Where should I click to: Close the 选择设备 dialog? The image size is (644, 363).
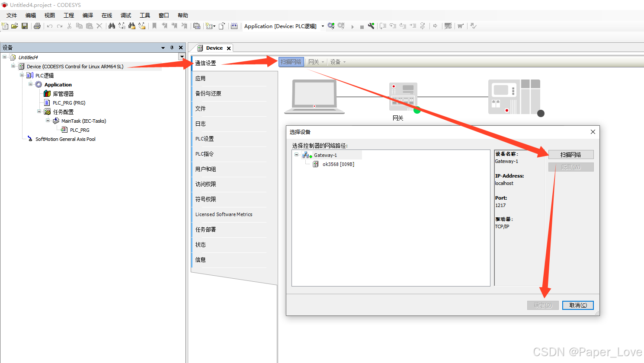point(593,132)
